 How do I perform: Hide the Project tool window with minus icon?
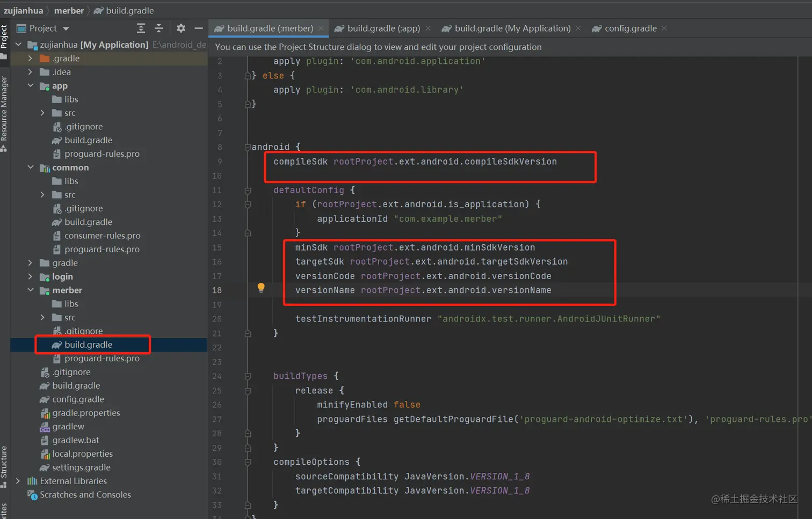[199, 28]
